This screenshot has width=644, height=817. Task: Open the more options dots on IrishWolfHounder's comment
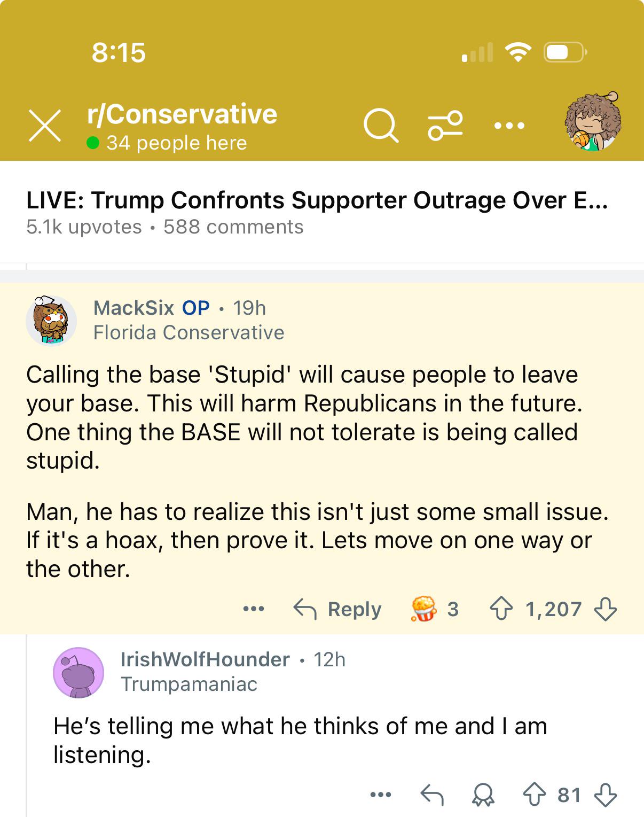[x=380, y=795]
